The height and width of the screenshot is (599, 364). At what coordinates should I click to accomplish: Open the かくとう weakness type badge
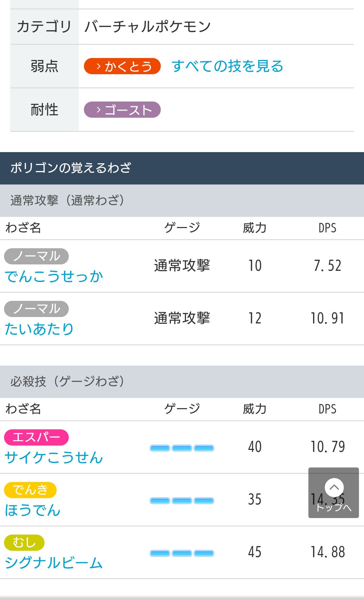point(122,66)
